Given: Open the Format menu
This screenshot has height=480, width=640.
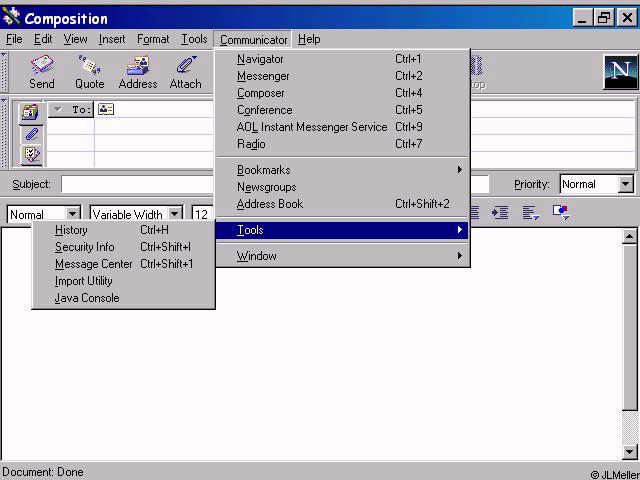Looking at the screenshot, I should point(153,39).
